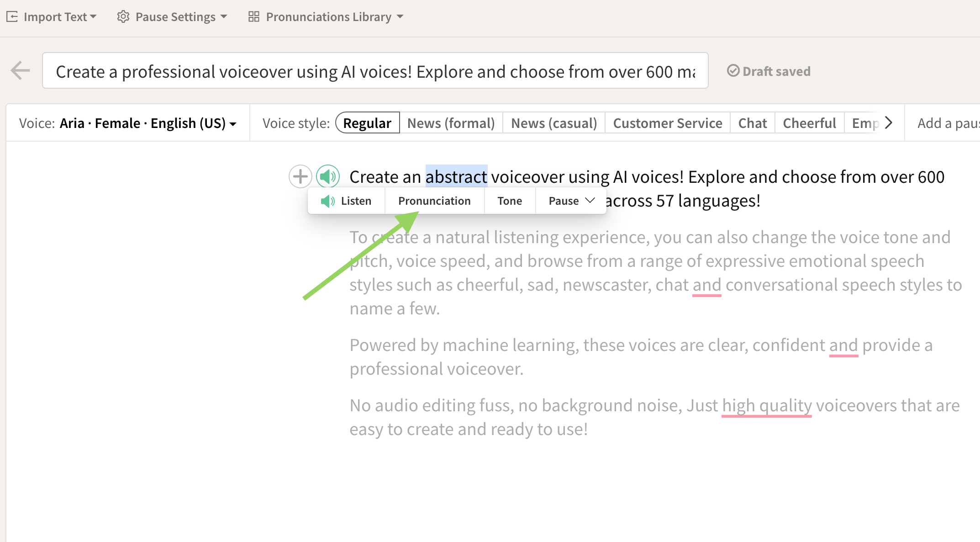This screenshot has width=980, height=542.
Task: Expand the Pause dropdown in context menu
Action: 570,200
